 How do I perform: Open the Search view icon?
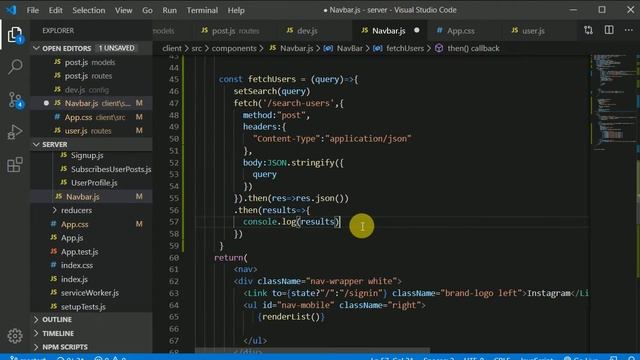(15, 67)
